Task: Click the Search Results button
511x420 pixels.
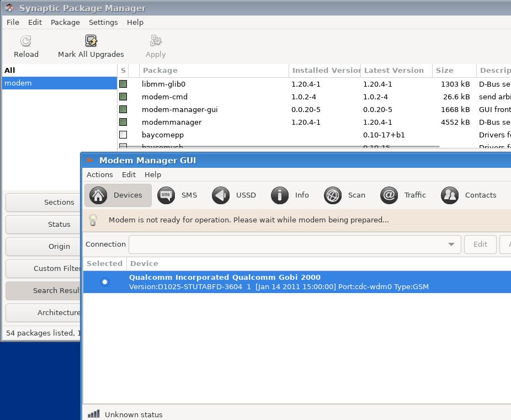Action: pos(44,291)
